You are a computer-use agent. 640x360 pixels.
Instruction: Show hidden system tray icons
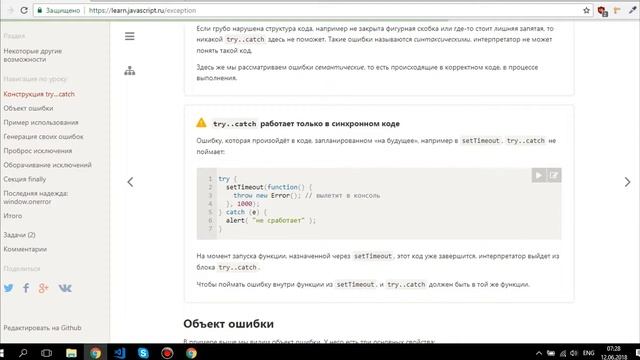click(539, 353)
